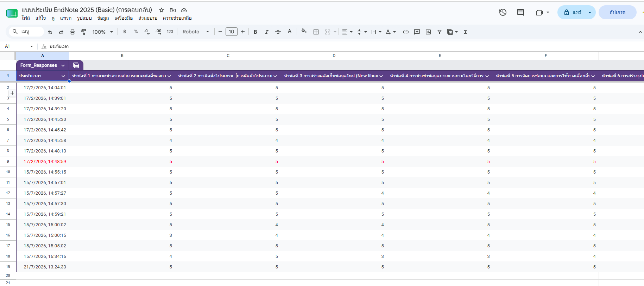Toggle italic formatting
Viewport: 644px width, 286px height.
click(x=267, y=32)
